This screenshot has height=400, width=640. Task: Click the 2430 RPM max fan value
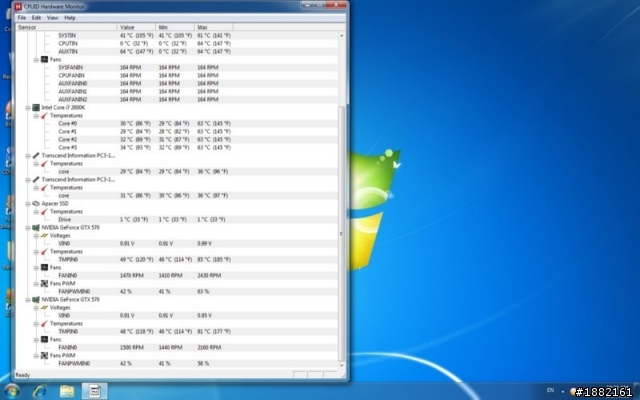[x=209, y=276]
